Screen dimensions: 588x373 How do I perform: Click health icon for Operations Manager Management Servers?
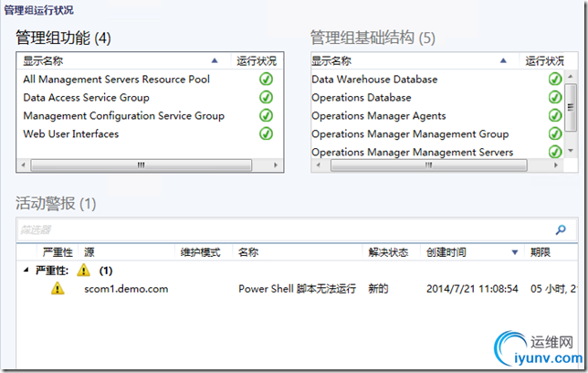[x=555, y=152]
